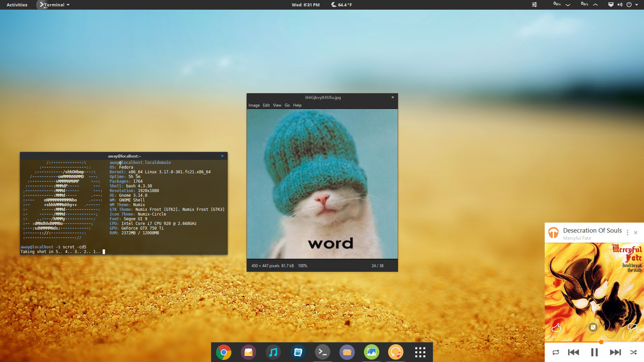Click the tweak sliders icon in top bar
Viewport: 644px width, 362px height.
pyautogui.click(x=535, y=5)
